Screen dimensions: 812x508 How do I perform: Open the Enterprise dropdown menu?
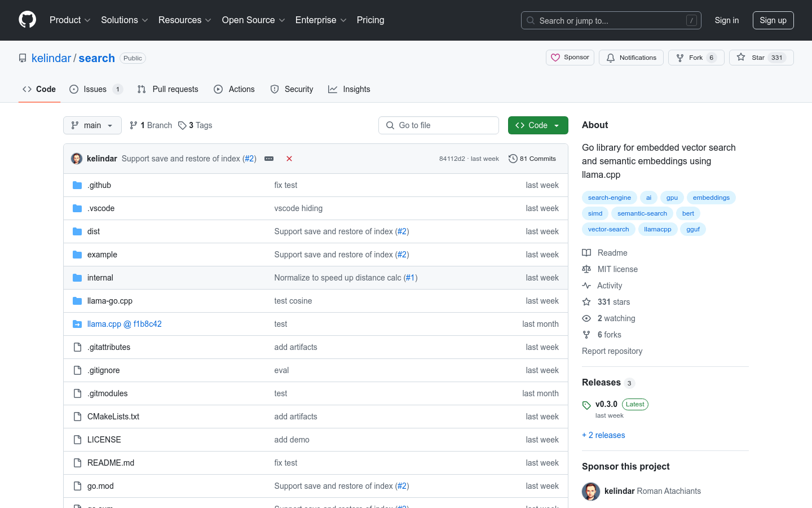coord(321,20)
